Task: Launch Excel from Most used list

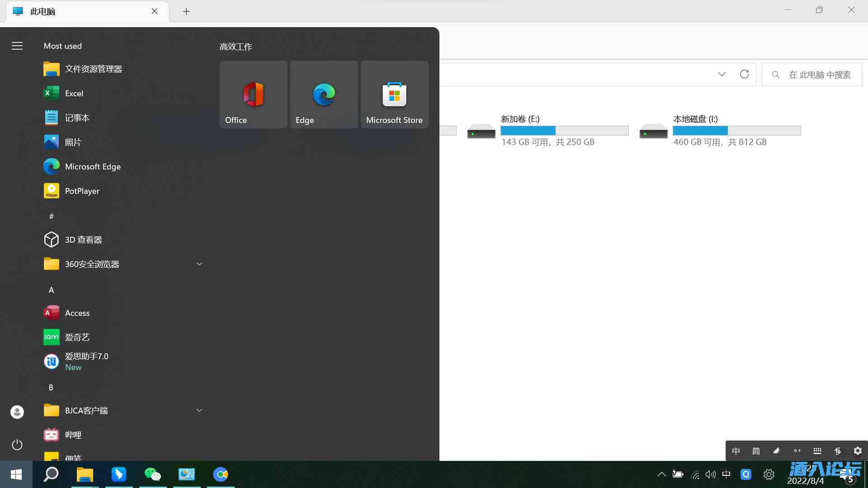Action: coord(74,93)
